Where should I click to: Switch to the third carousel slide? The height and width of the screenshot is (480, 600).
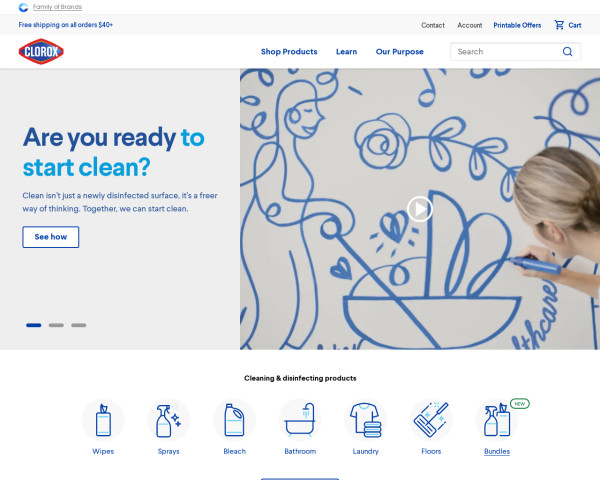[78, 325]
